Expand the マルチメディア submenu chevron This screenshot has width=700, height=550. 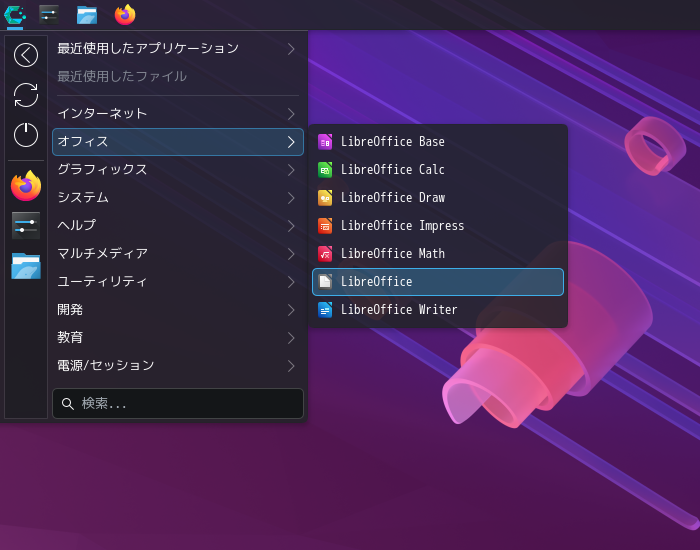pos(291,254)
